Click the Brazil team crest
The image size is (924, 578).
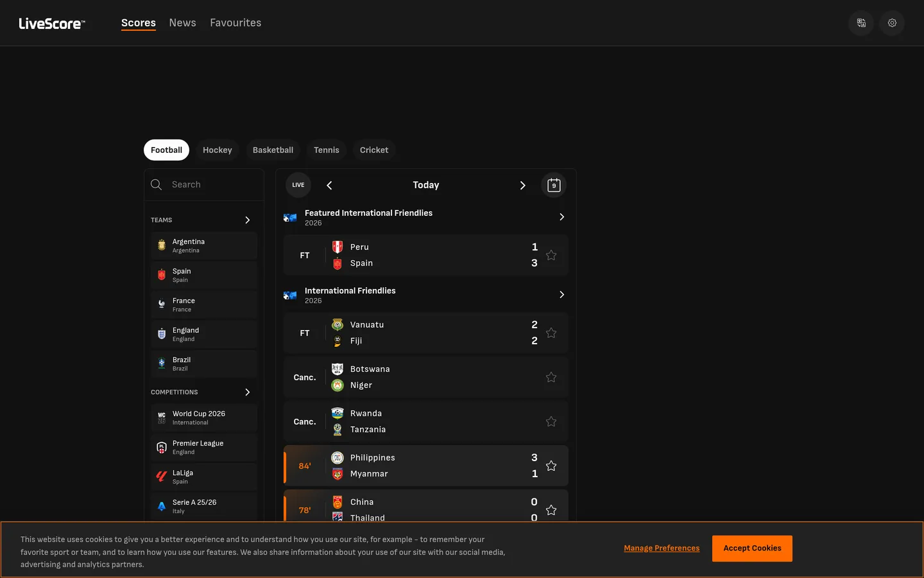[162, 363]
